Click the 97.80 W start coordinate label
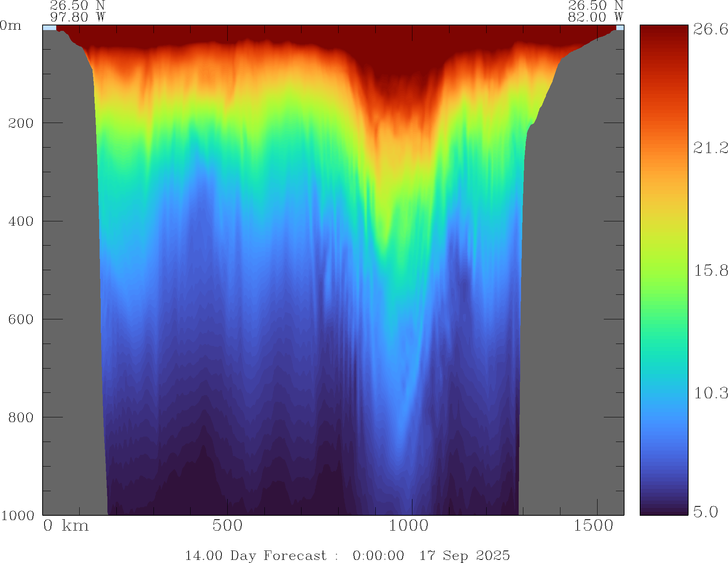 [78, 17]
